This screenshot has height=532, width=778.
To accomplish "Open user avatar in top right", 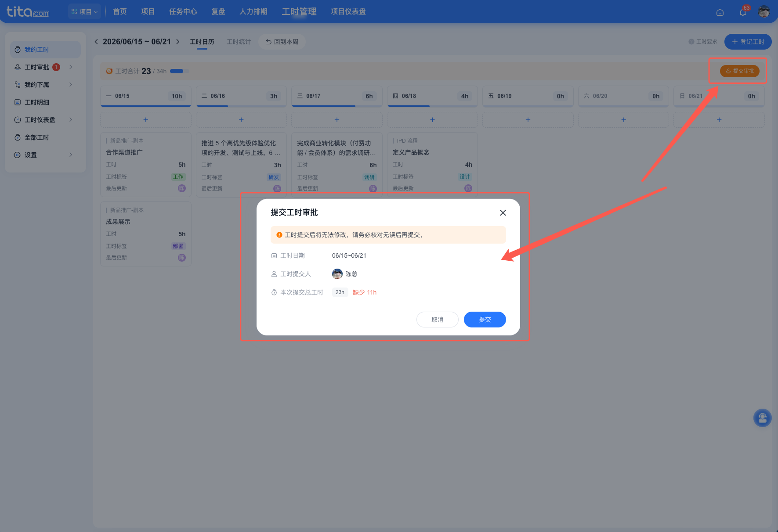I will pyautogui.click(x=764, y=12).
